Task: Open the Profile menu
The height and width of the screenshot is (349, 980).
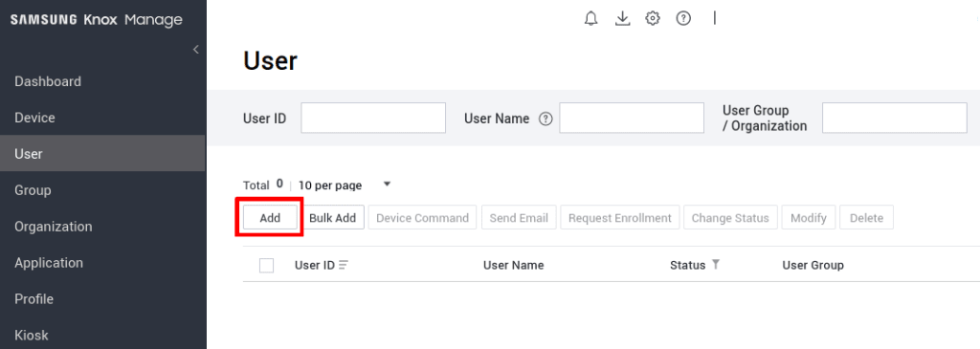Action: [x=102, y=298]
